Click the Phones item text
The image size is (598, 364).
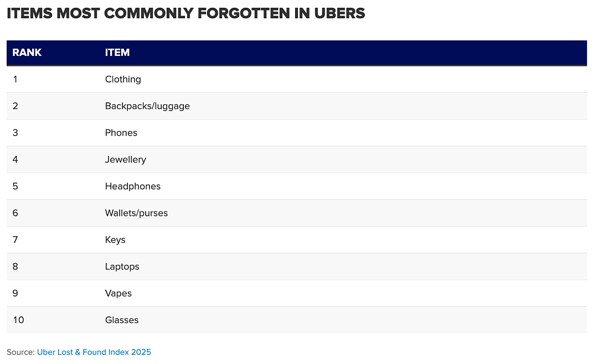tap(121, 133)
